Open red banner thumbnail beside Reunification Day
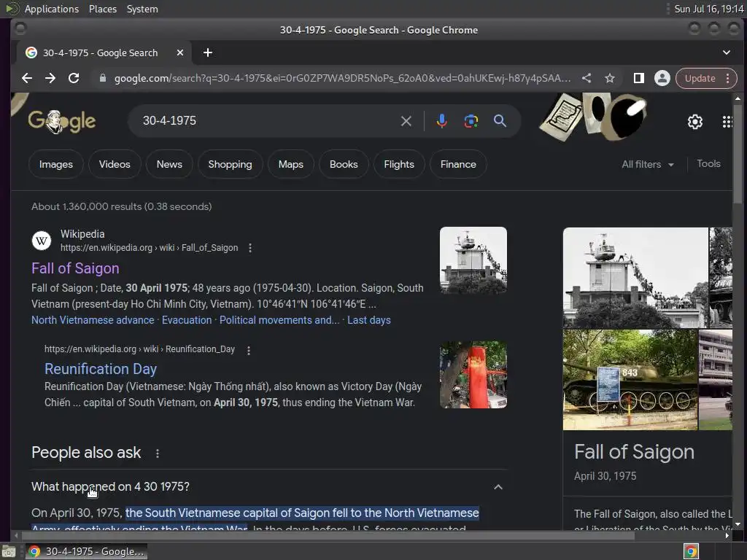747x560 pixels. 473,375
